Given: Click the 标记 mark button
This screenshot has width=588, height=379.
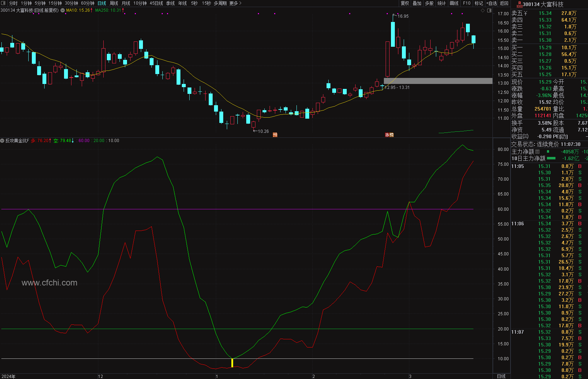Looking at the screenshot, I should click(479, 3).
